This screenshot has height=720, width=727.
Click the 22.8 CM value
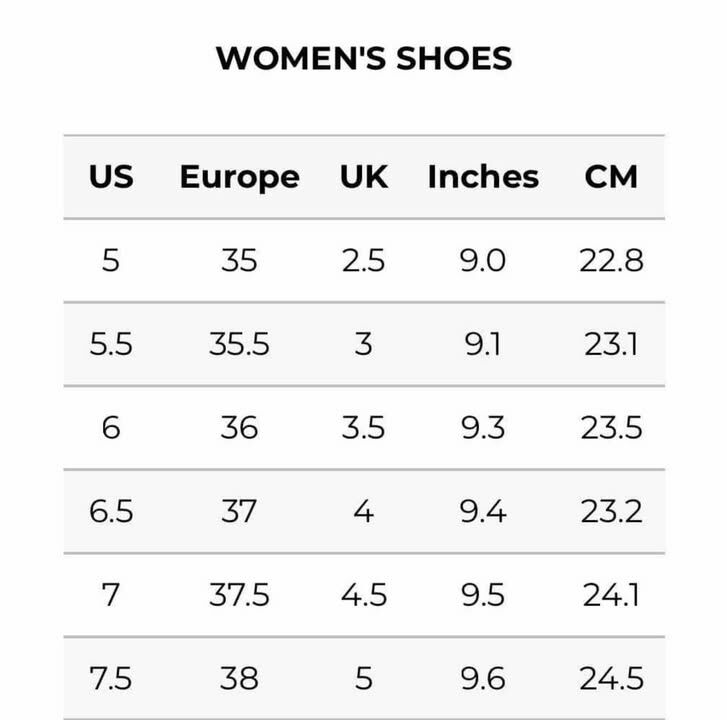tap(611, 261)
